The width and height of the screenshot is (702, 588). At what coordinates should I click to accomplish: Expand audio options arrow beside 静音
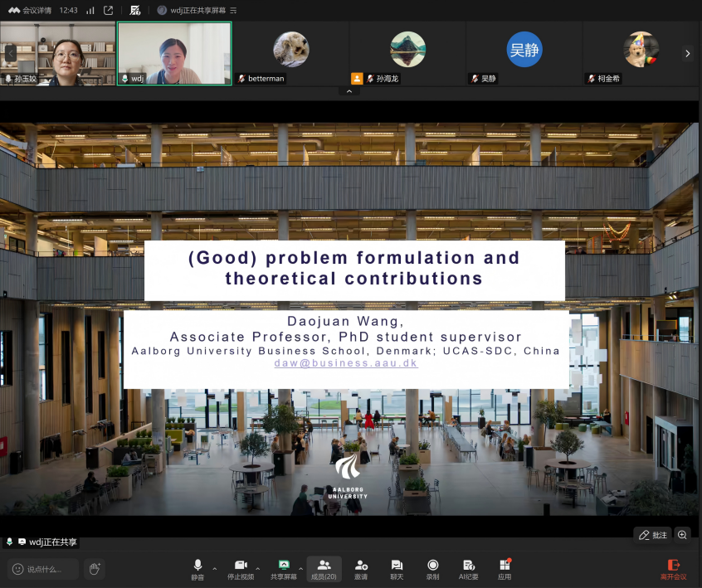click(215, 569)
